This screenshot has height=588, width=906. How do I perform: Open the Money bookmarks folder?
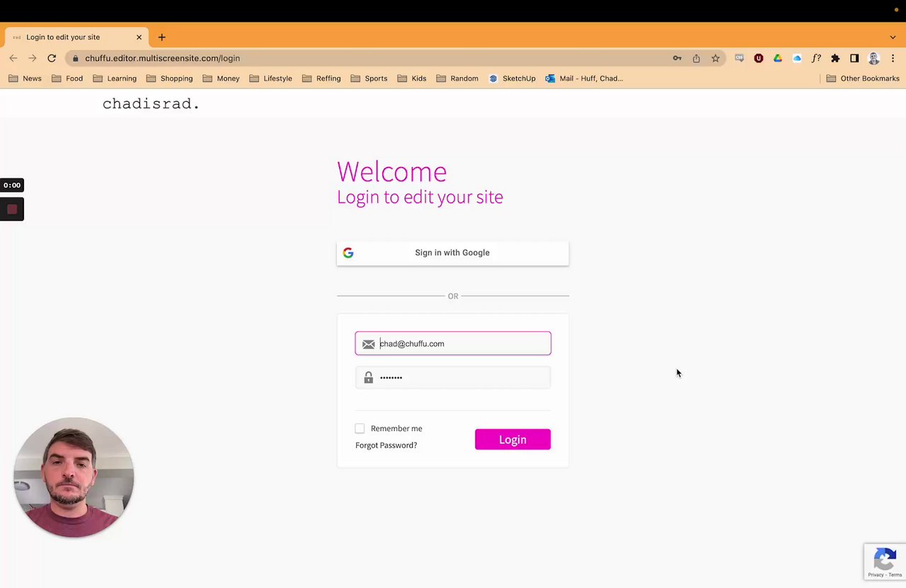[221, 79]
